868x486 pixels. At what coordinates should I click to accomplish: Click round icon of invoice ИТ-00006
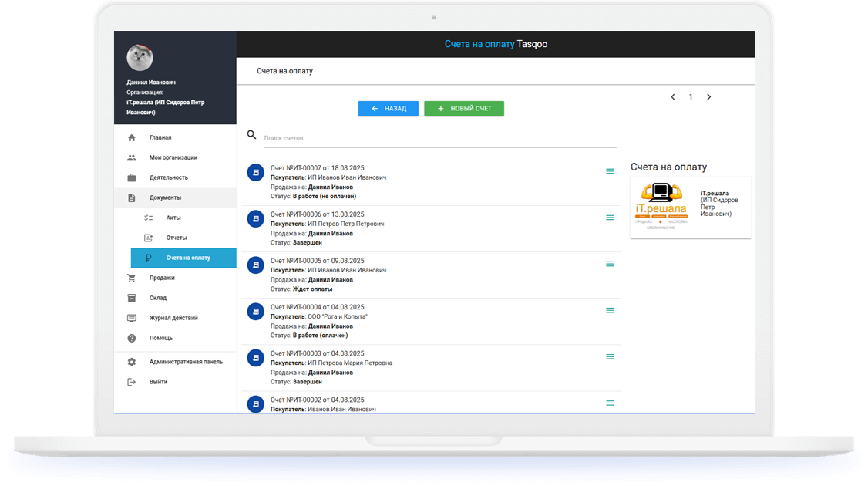255,219
